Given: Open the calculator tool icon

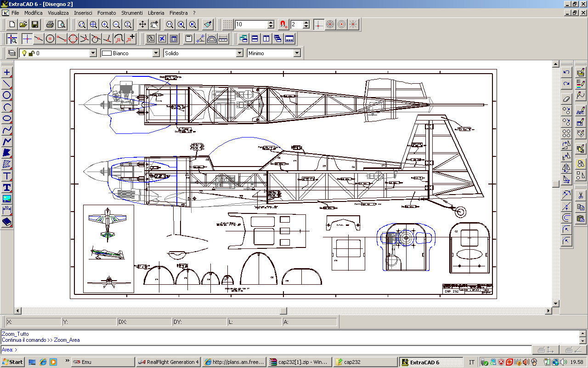Looking at the screenshot, I should tap(188, 39).
